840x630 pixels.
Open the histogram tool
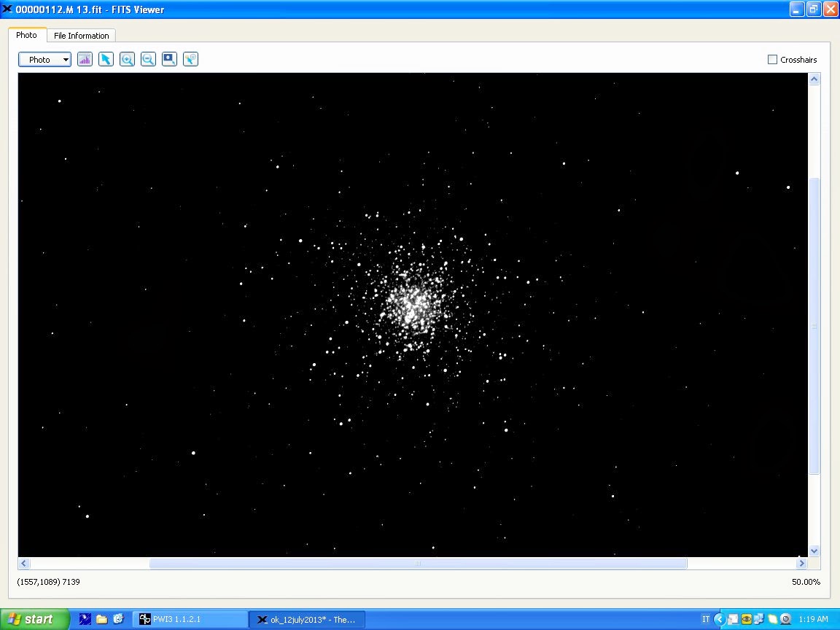click(85, 60)
